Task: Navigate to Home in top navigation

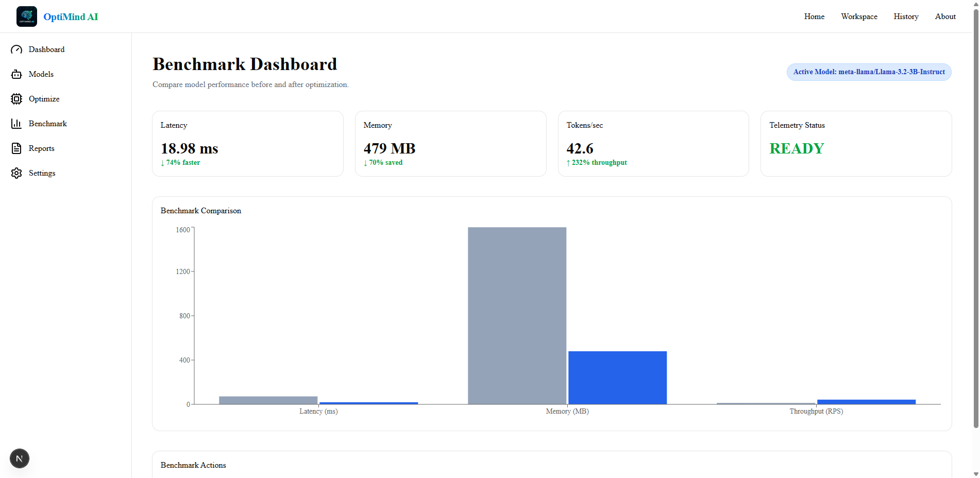Action: [x=814, y=16]
